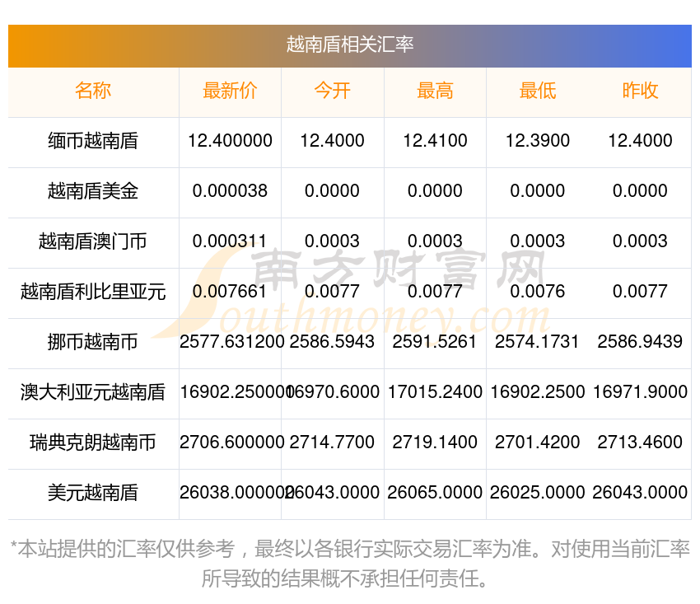Click the lowest value 0.0076

(x=538, y=292)
